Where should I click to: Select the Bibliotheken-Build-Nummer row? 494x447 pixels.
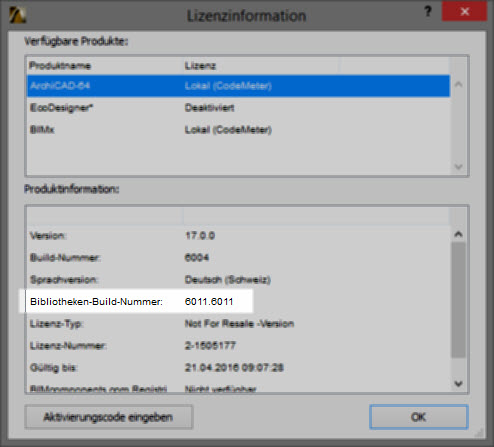(238, 301)
